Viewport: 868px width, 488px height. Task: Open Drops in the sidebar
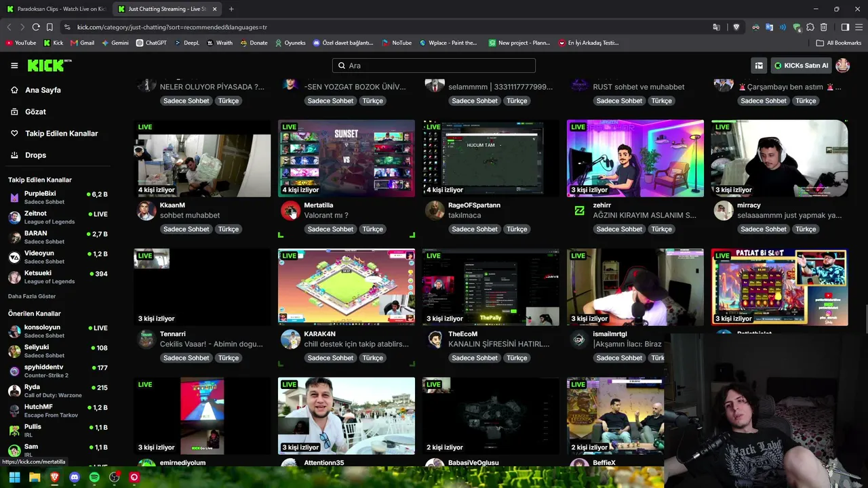coord(35,155)
